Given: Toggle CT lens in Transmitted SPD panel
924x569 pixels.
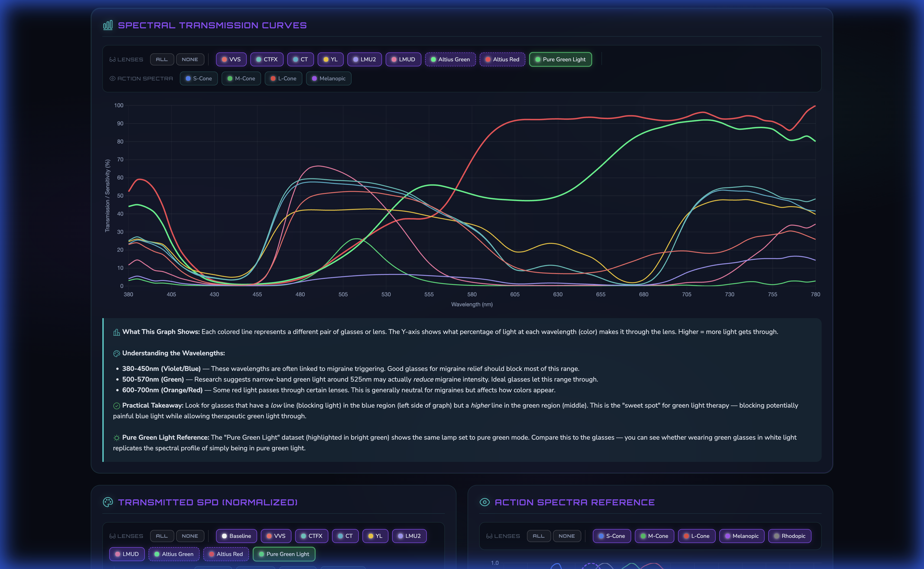Looking at the screenshot, I should tap(345, 536).
